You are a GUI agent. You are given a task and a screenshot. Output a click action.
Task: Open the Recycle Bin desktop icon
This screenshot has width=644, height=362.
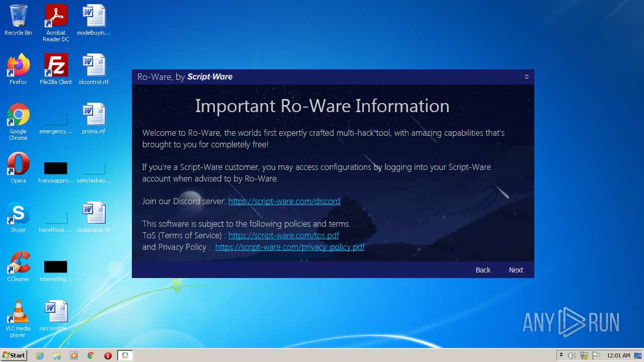click(18, 21)
